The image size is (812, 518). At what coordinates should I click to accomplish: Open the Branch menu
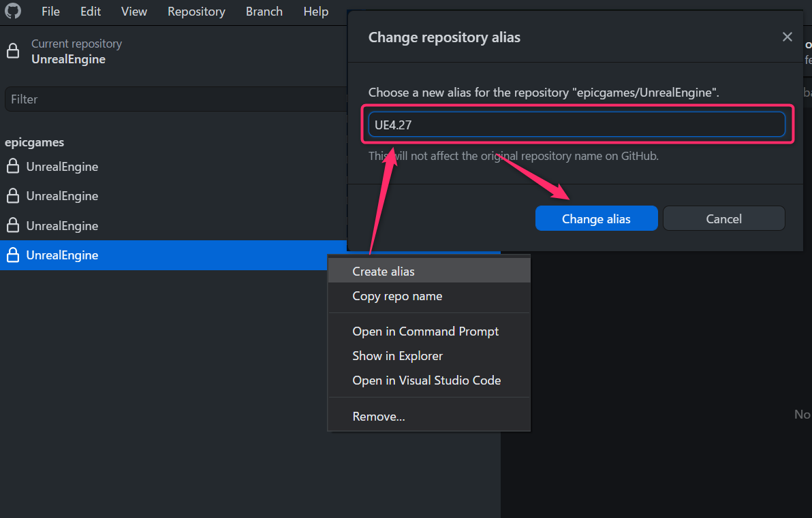[x=264, y=12]
